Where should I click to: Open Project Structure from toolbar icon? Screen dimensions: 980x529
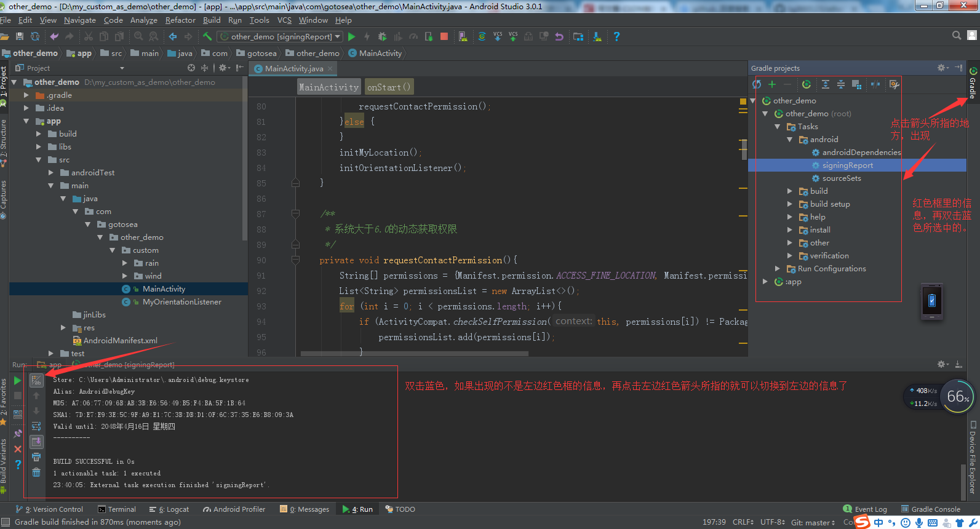[578, 36]
